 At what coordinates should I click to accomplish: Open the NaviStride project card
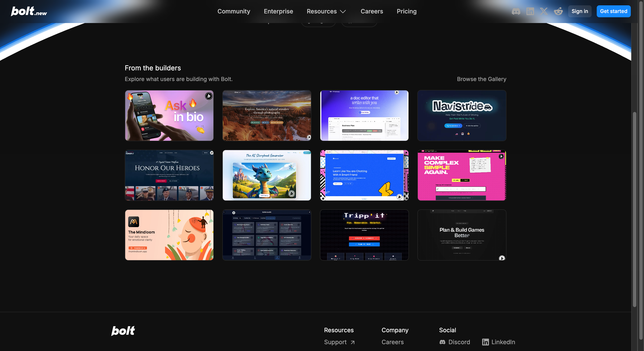click(x=462, y=116)
